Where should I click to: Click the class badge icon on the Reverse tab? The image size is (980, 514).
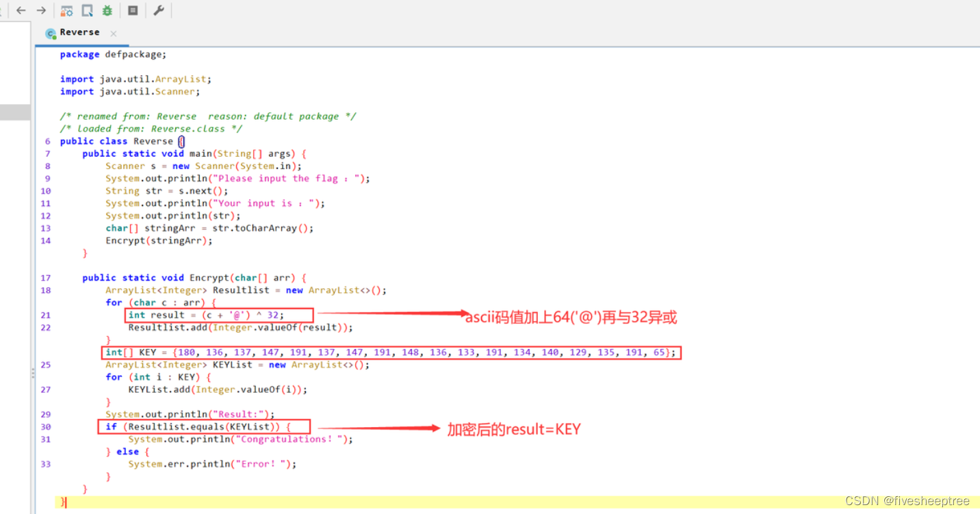(x=51, y=32)
